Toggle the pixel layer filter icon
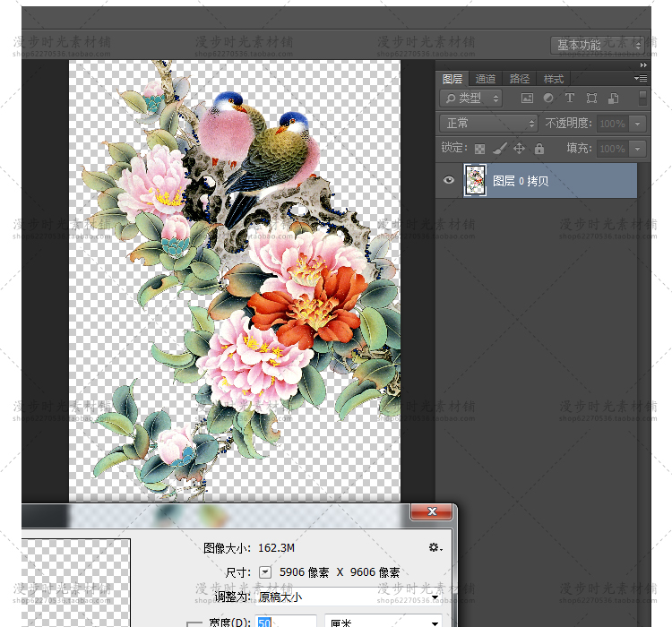672x627 pixels. point(527,99)
